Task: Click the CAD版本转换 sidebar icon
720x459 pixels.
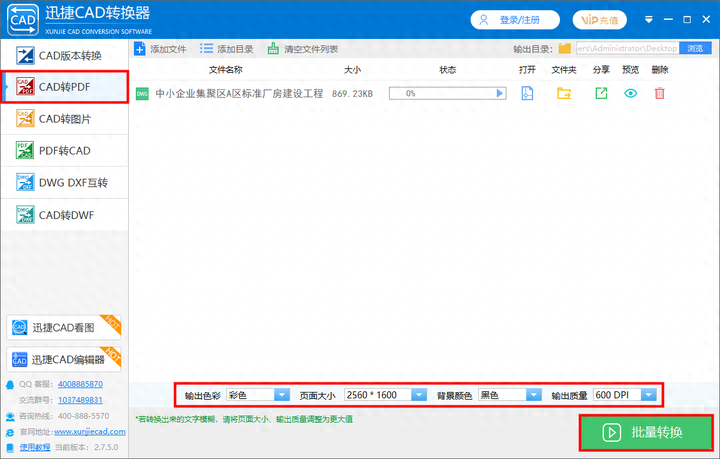Action: pos(25,56)
